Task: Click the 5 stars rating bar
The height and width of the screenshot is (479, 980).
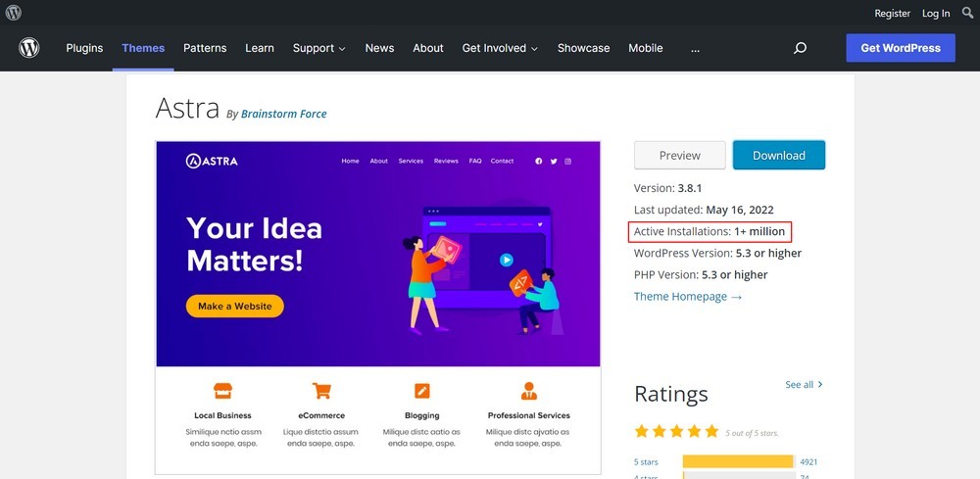Action: pyautogui.click(x=737, y=461)
